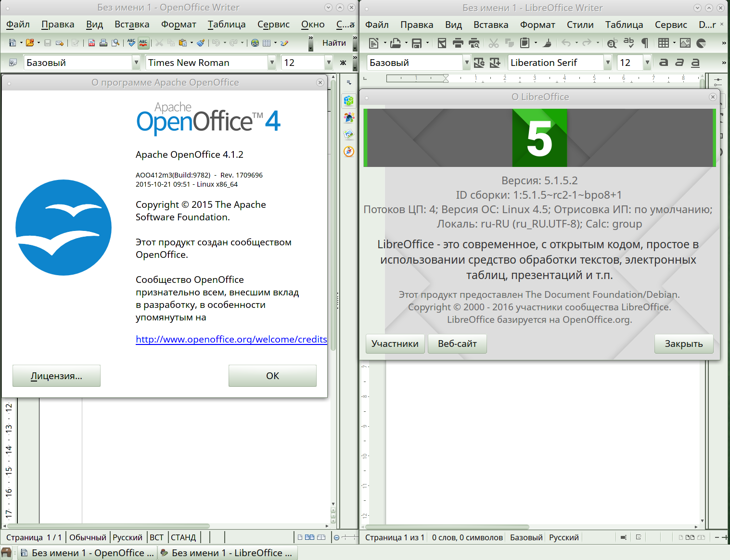The height and width of the screenshot is (560, 730).
Task: Click the Веб-сайт button
Action: point(457,344)
